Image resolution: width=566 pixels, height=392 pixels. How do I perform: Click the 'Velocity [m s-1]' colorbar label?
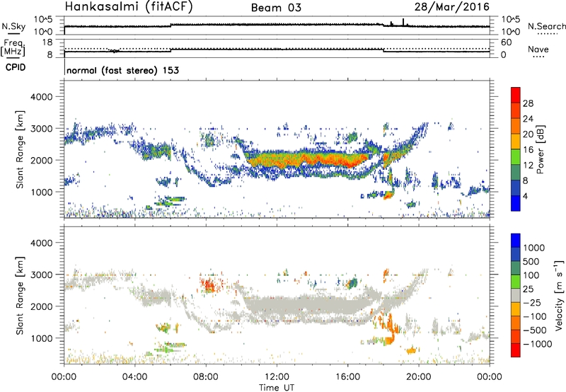[559, 295]
